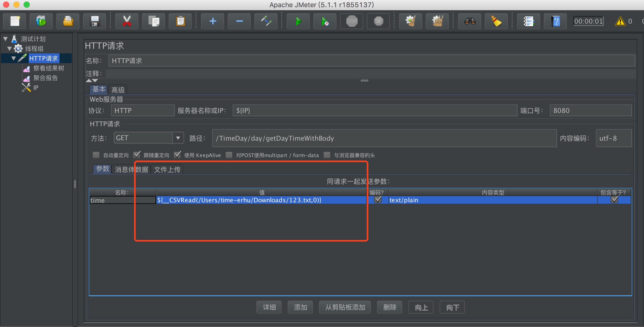Toggle the 跟随重定向 checkbox

(138, 155)
